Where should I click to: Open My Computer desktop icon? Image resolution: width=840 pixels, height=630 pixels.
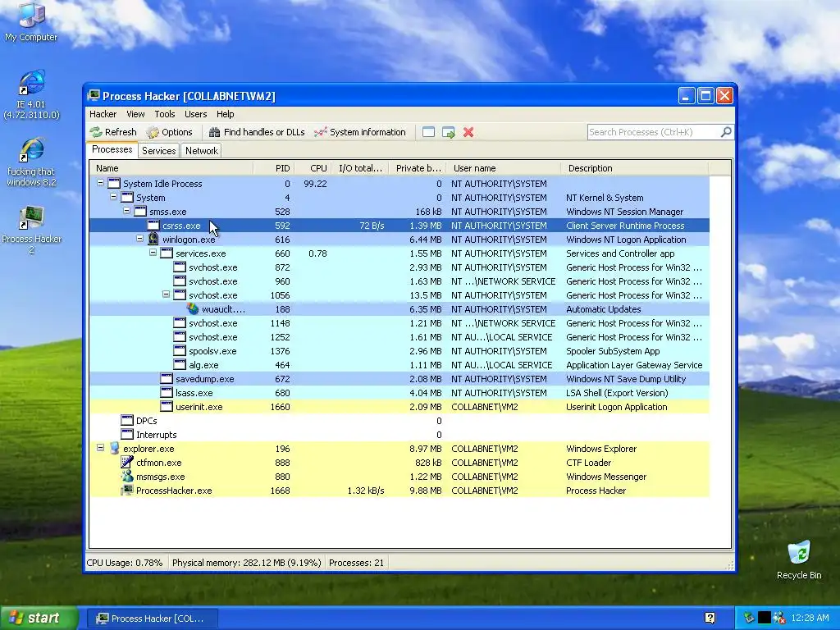click(31, 21)
